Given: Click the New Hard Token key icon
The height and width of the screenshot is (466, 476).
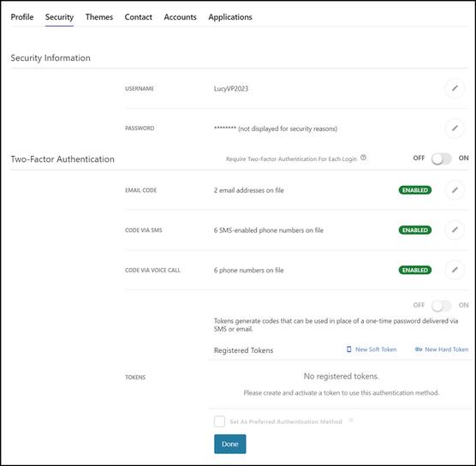Looking at the screenshot, I should 419,349.
